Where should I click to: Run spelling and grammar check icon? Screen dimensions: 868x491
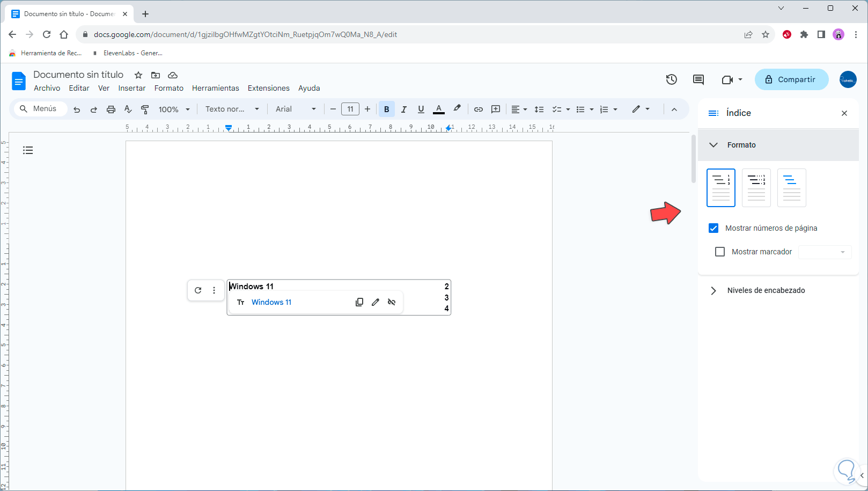(x=128, y=109)
